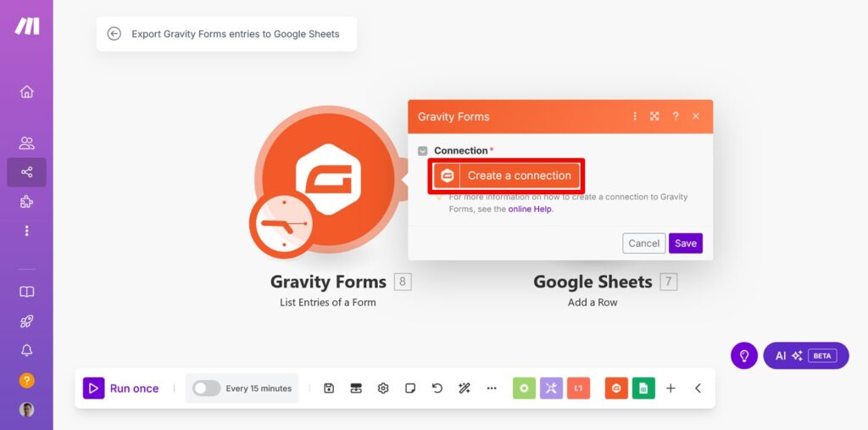Toggle the scheduling switch on
Viewport: 868px width, 430px height.
[207, 388]
